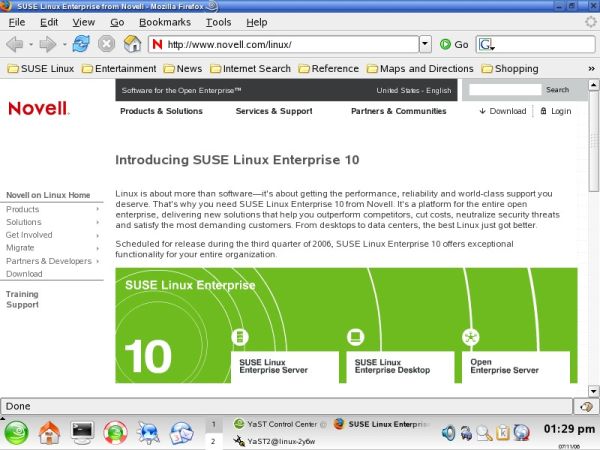Open the Forward button history dropdown arrow
This screenshot has height=450, width=600.
coord(64,45)
